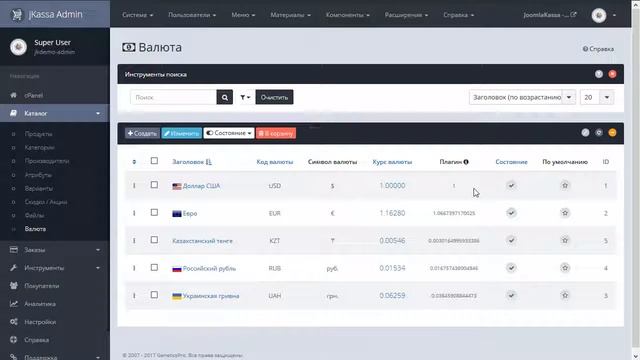
Task: Open the Пользователи top menu
Action: coord(192,15)
